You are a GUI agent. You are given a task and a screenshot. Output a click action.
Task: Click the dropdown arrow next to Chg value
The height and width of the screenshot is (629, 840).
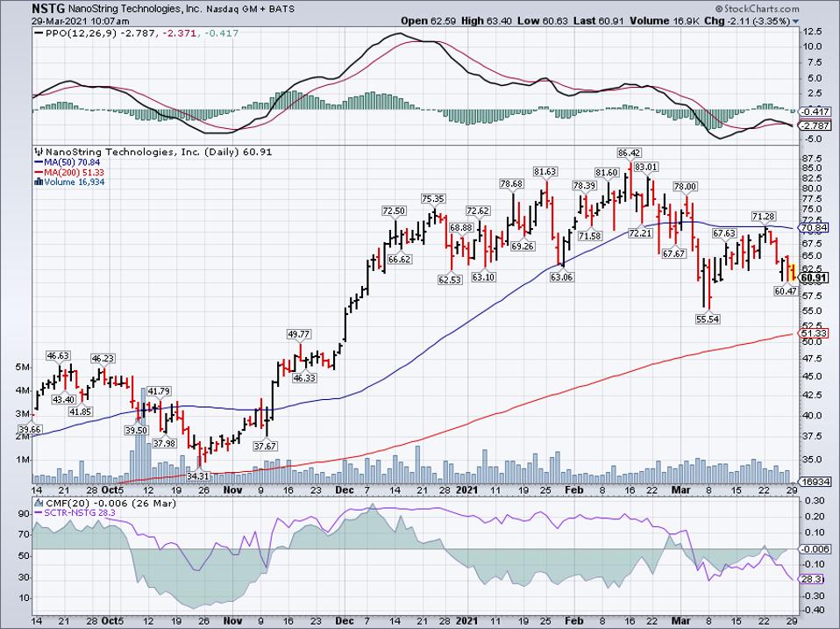click(x=795, y=21)
